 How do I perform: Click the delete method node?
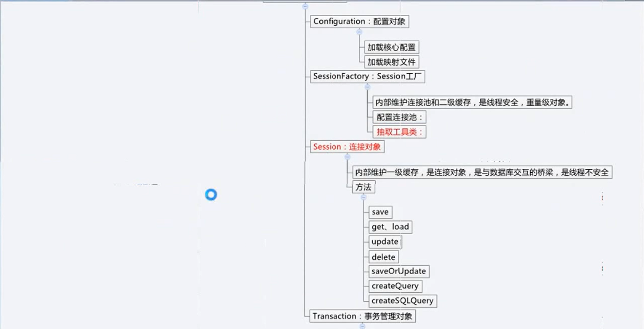(383, 257)
